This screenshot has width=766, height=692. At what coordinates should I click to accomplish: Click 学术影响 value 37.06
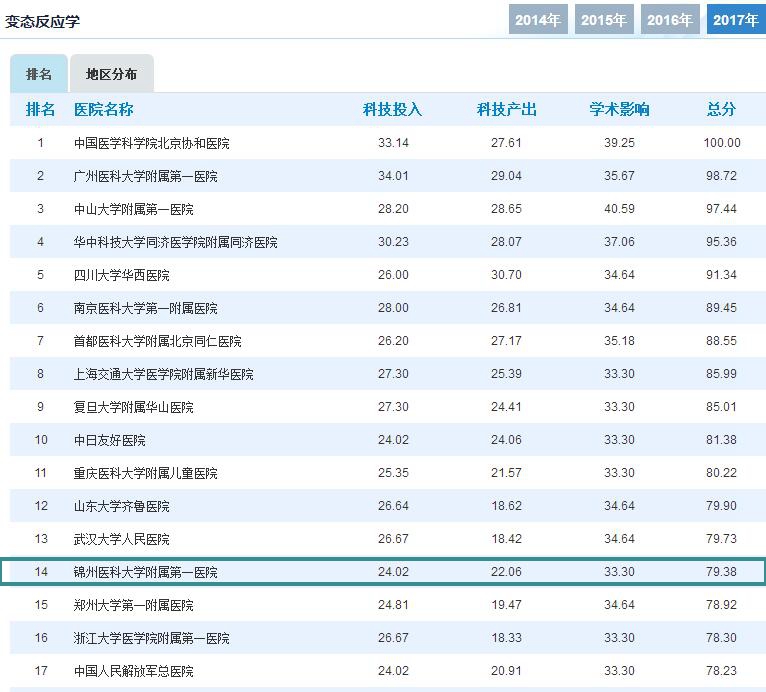pyautogui.click(x=619, y=242)
